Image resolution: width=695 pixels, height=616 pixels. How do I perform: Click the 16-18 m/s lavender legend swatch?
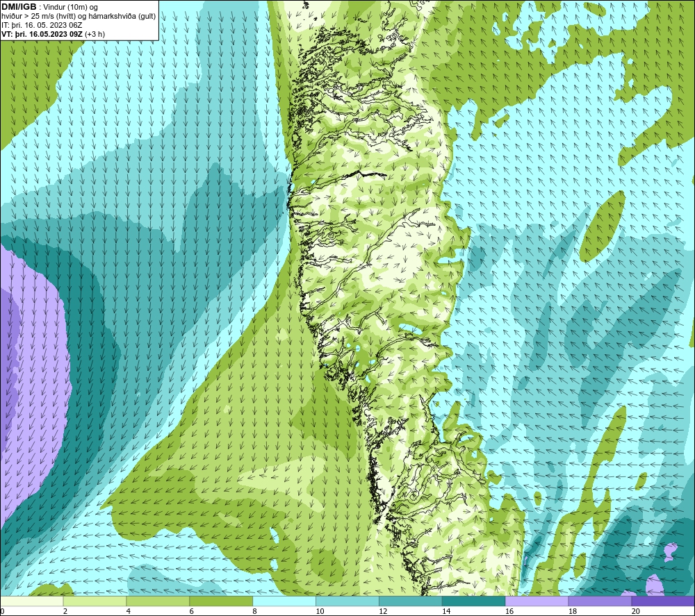click(537, 601)
